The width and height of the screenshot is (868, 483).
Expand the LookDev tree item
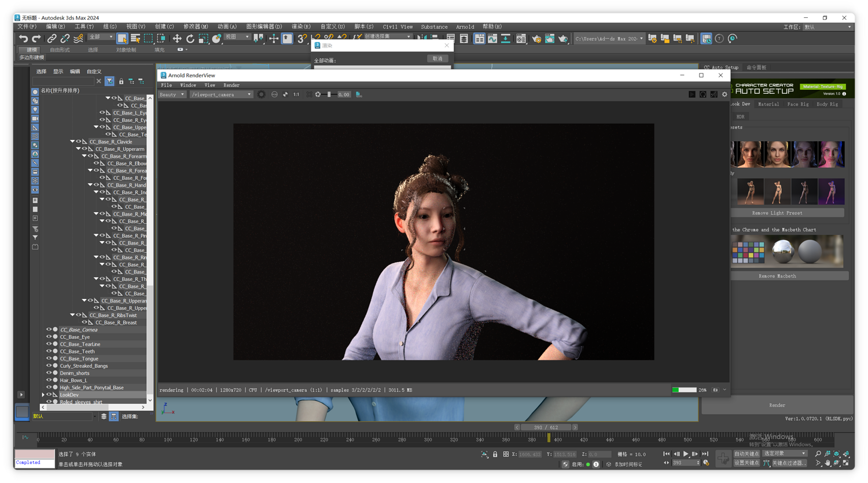point(43,395)
